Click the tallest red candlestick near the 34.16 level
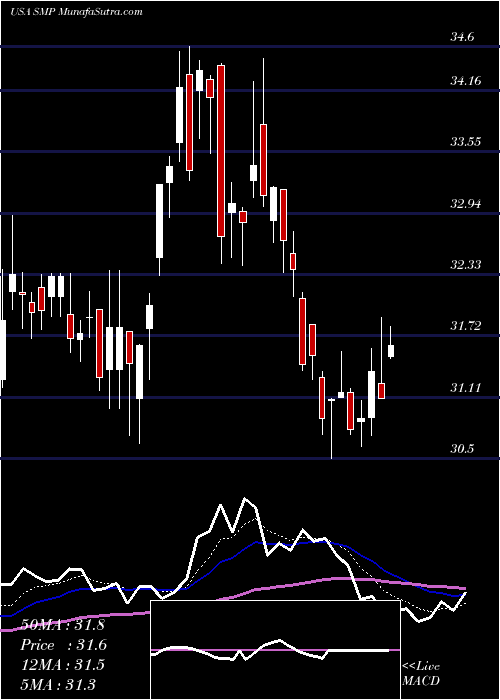 (x=221, y=151)
